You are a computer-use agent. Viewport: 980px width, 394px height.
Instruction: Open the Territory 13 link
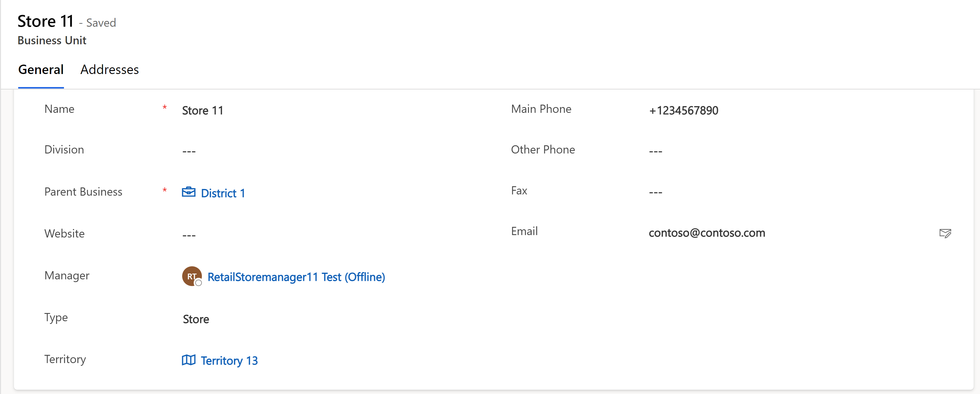coord(229,361)
